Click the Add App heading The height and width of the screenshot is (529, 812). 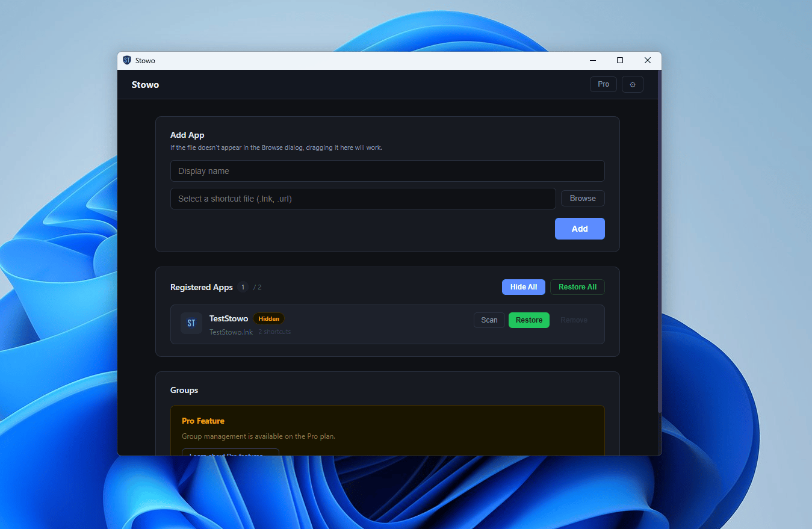[x=187, y=135]
